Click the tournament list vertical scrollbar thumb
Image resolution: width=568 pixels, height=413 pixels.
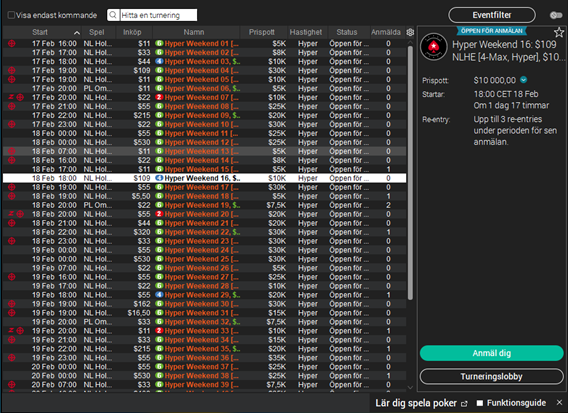(410, 173)
